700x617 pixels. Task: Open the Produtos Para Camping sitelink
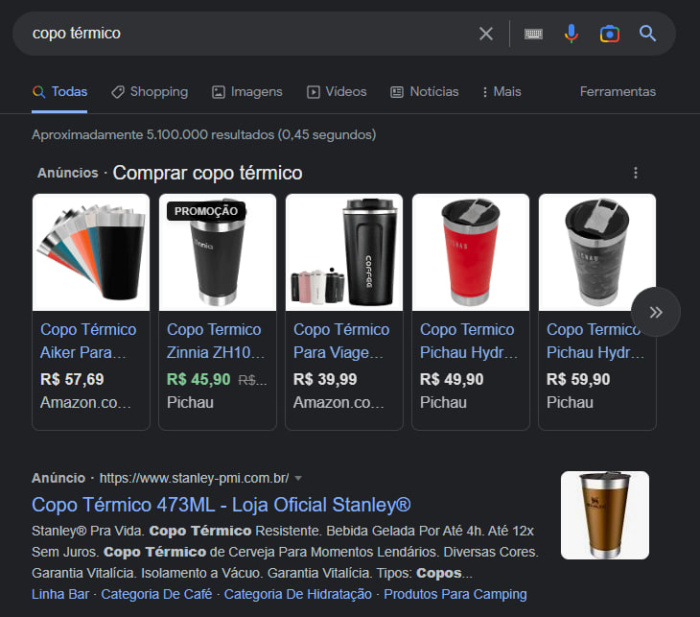tap(455, 594)
